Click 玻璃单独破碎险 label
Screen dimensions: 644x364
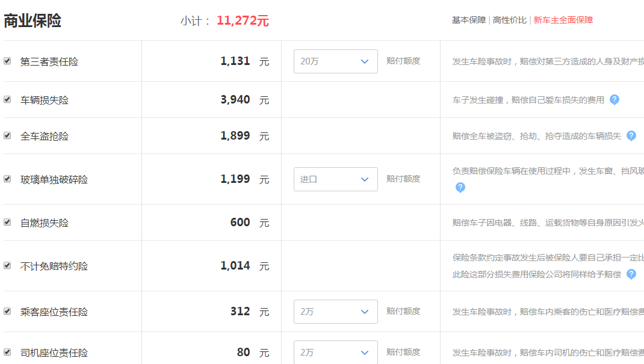[54, 180]
